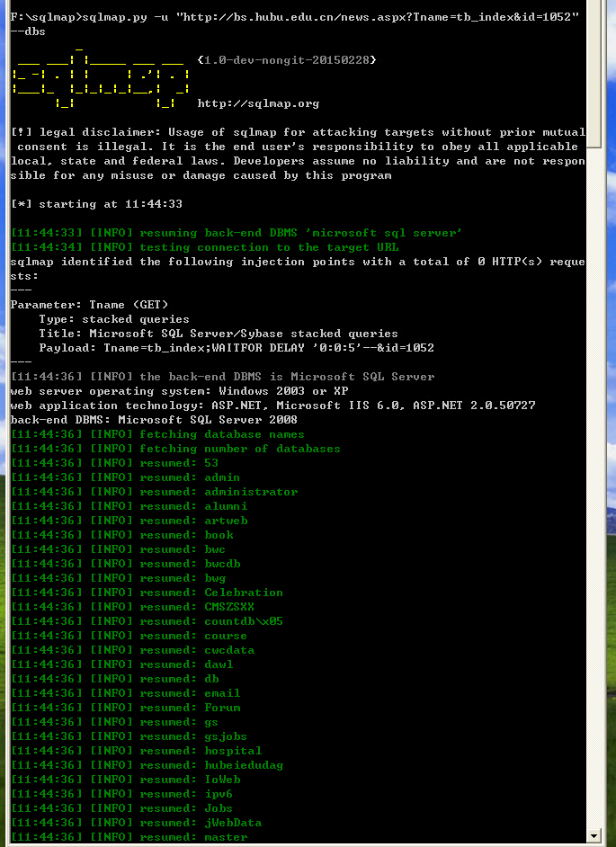Click 'the back-end DBMS is Microsoft SQL Server' line

click(223, 377)
